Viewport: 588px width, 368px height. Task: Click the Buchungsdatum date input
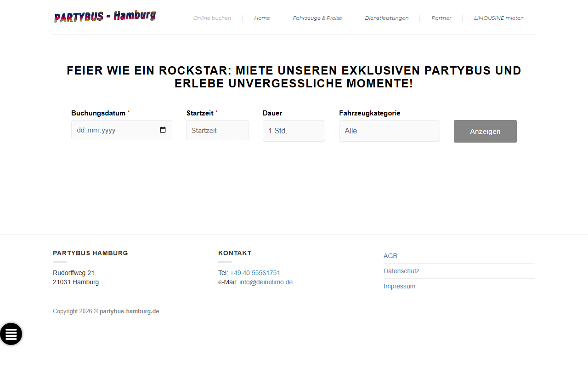122,130
